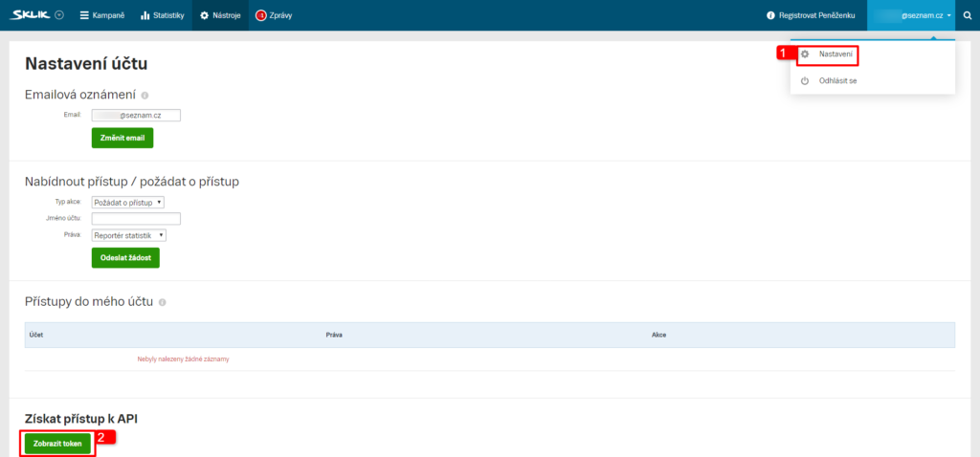Click the Akce column header
Image resolution: width=980 pixels, height=457 pixels.
pyautogui.click(x=658, y=336)
